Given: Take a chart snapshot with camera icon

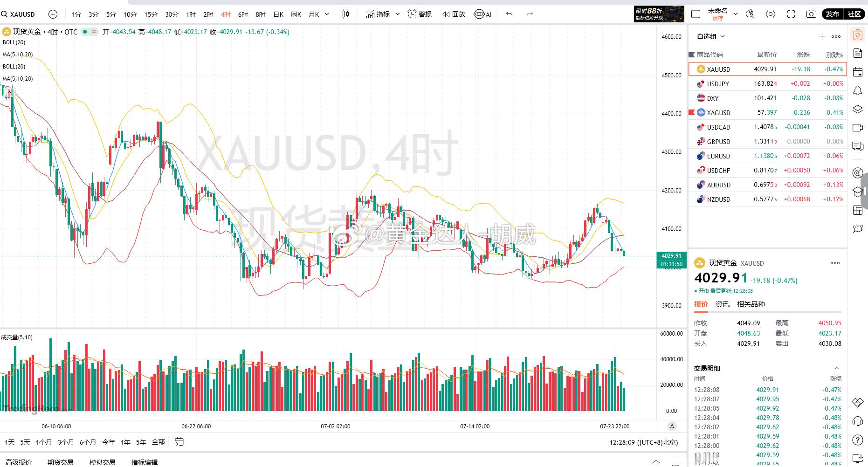Looking at the screenshot, I should tap(812, 14).
